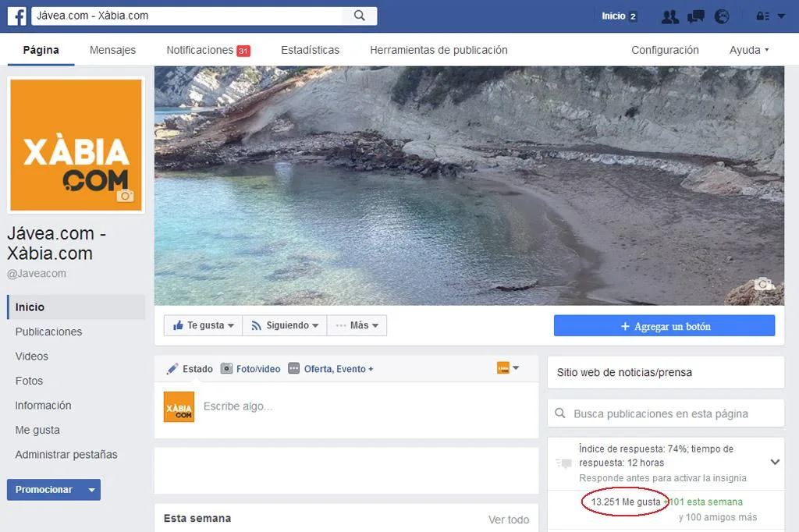
Task: Open Herramientas de publicación tab
Action: click(439, 50)
